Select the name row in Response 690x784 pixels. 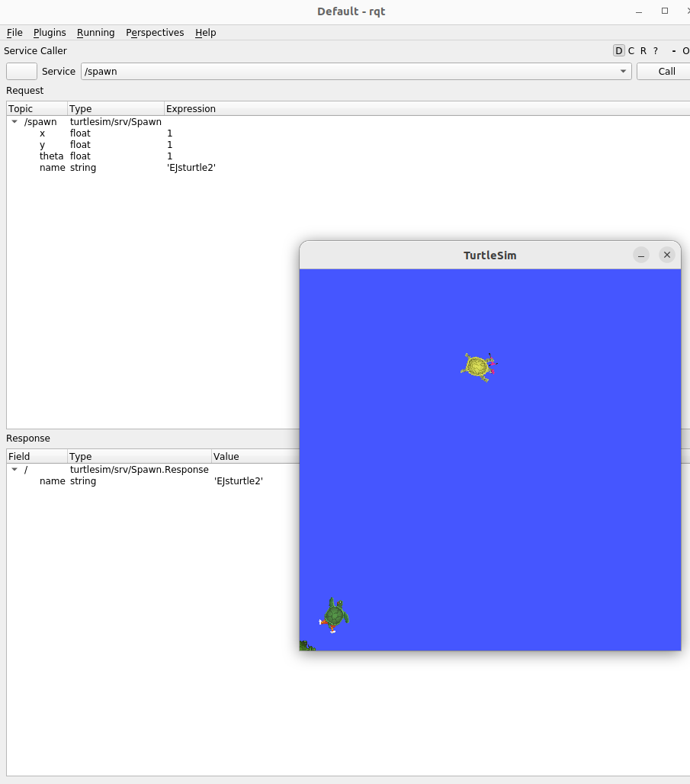click(x=153, y=481)
